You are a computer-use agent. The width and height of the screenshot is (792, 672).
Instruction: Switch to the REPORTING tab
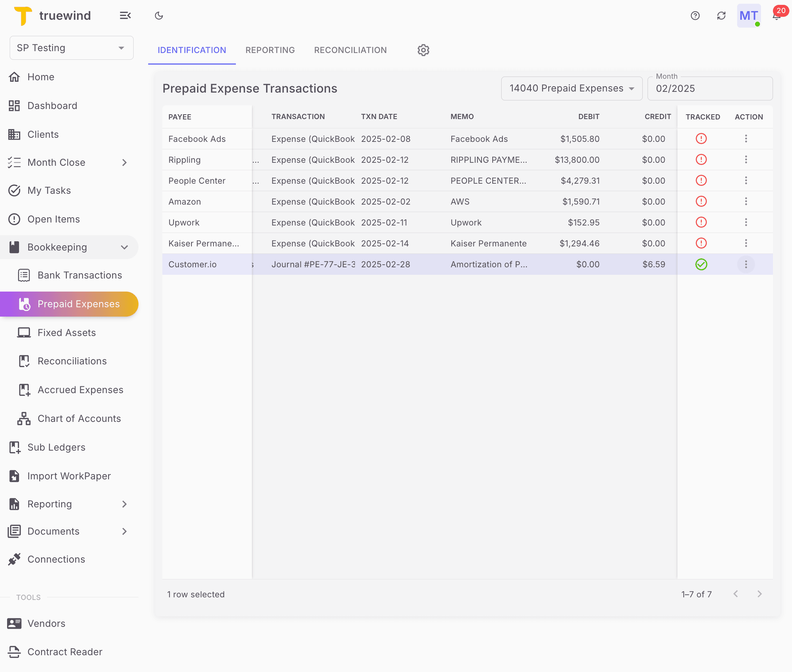[270, 50]
